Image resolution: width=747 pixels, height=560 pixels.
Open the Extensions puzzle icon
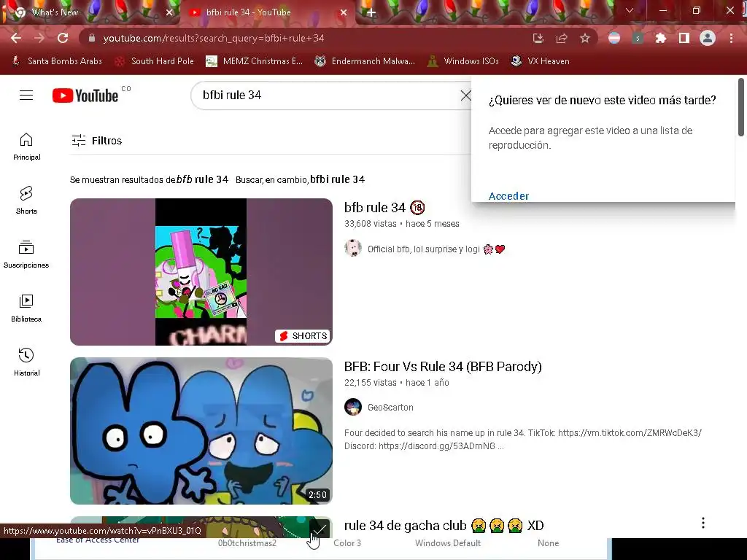(x=661, y=38)
